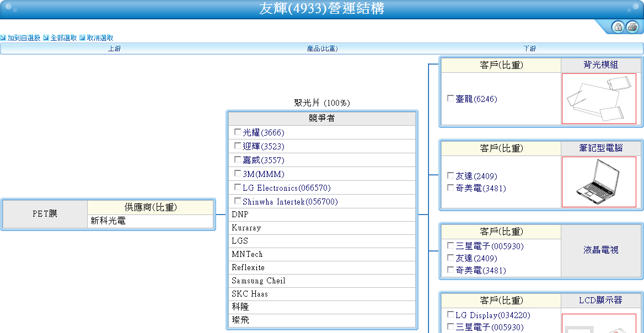Check 奇美電(3481) checkbox under 筆記型電腦

click(x=450, y=187)
